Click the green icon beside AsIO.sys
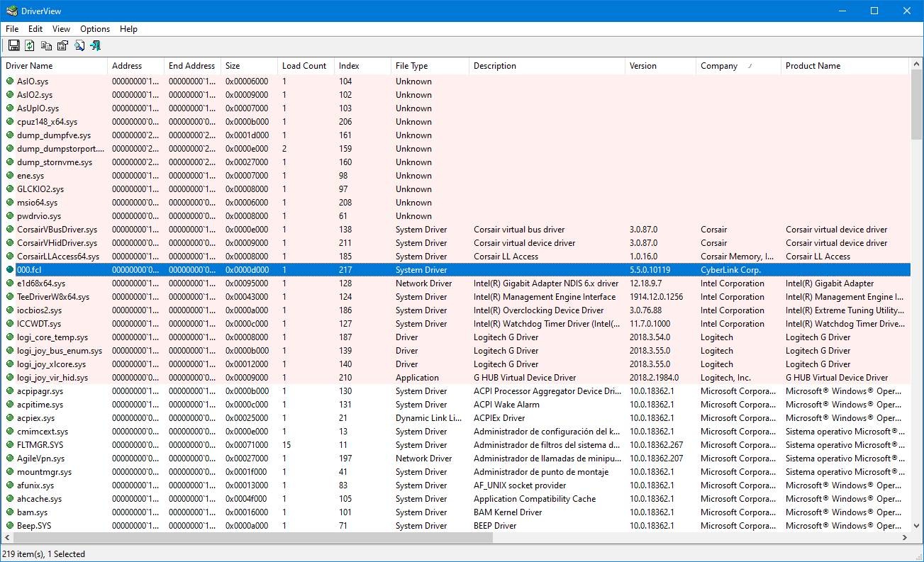The width and height of the screenshot is (924, 562). coord(10,82)
